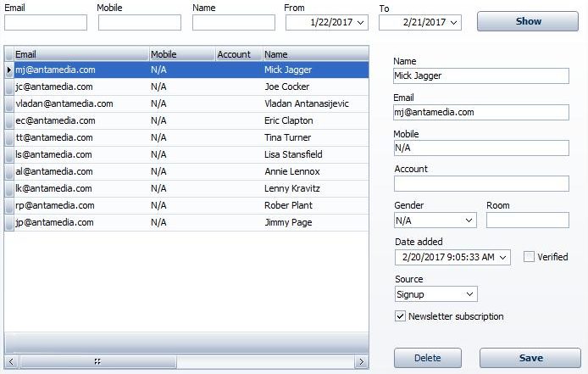
Task: Sort by Account column header
Action: tap(239, 54)
